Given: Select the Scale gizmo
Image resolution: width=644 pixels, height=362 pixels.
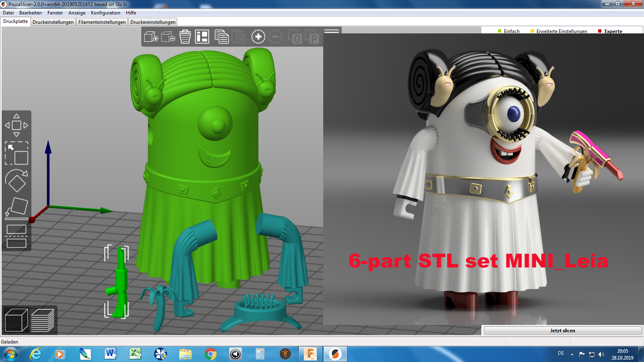Looking at the screenshot, I should click(x=17, y=153).
